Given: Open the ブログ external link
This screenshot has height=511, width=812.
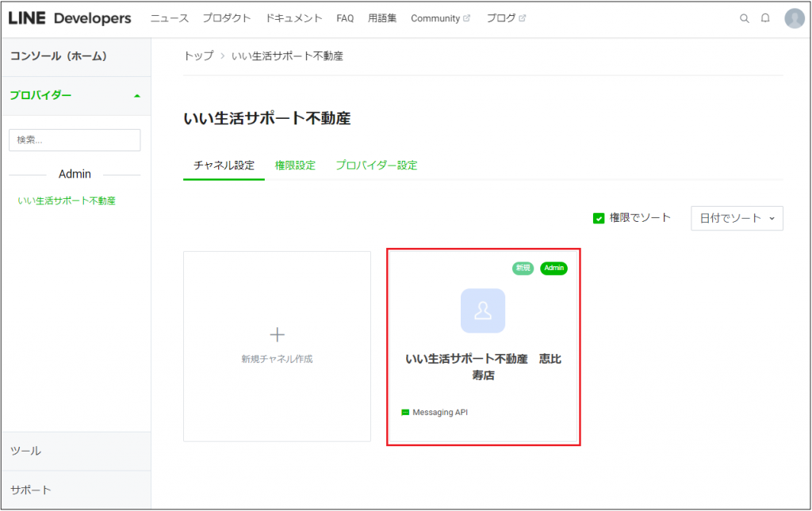Looking at the screenshot, I should pyautogui.click(x=506, y=18).
